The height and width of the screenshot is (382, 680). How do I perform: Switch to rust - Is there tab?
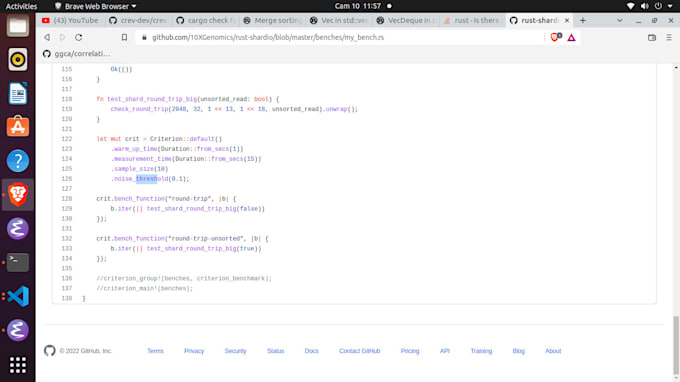pos(473,20)
